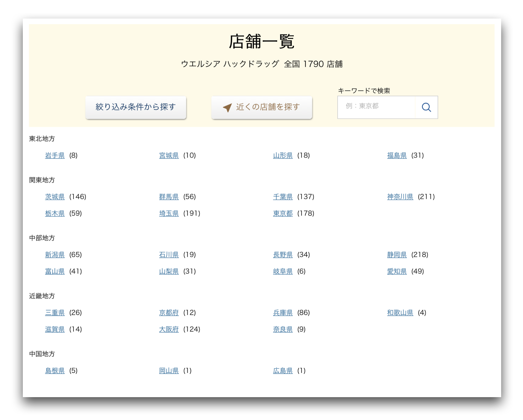Focus the keyword search field 例:東京都
The height and width of the screenshot is (420, 523).
point(376,107)
